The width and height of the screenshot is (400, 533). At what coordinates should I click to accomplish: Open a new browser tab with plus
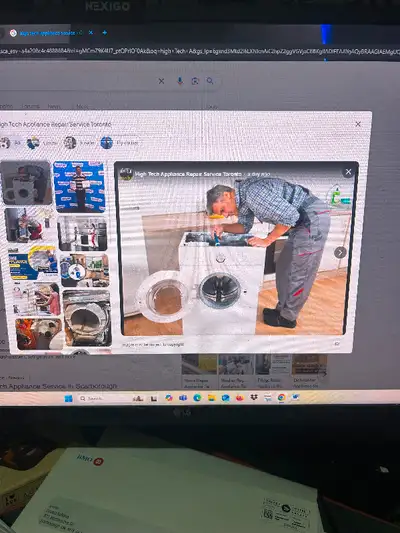tap(105, 33)
